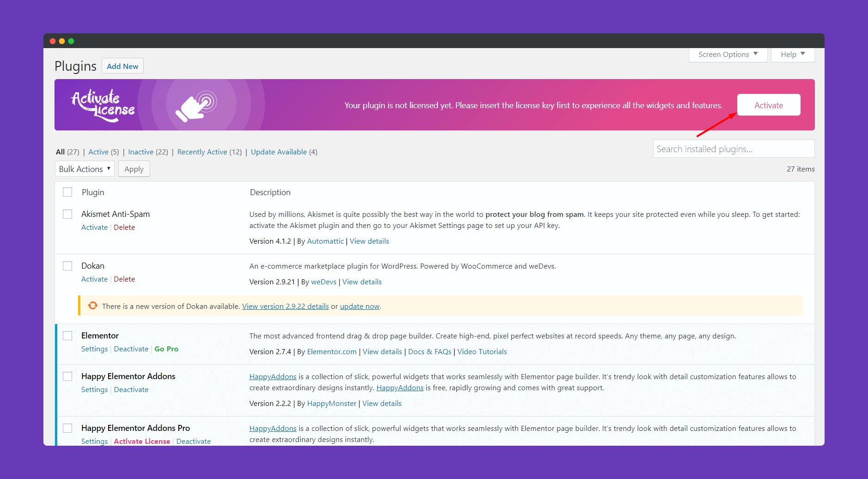Focus the Search installed plugins field

[x=734, y=149]
